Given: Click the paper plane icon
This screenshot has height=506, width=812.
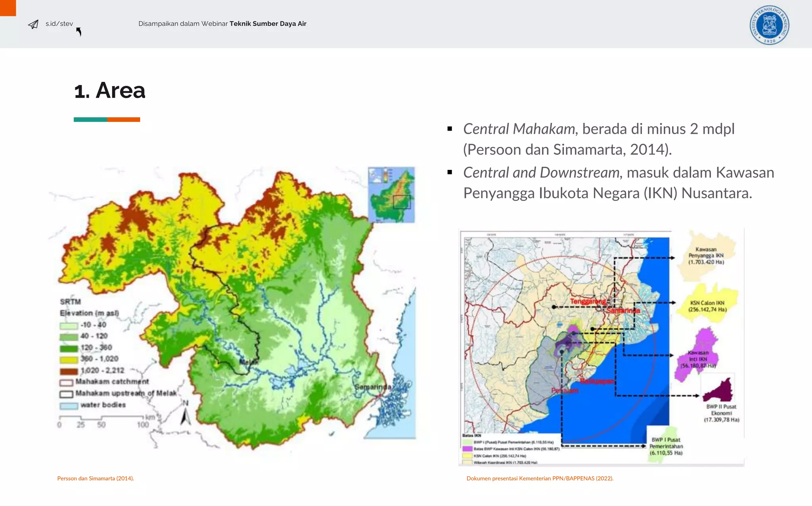Looking at the screenshot, I should pos(33,24).
